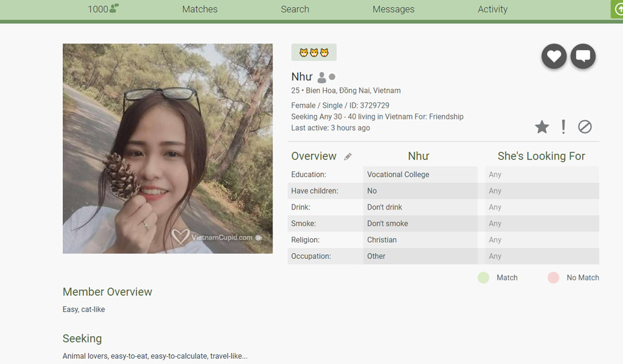Click the grey online status dot

[332, 77]
